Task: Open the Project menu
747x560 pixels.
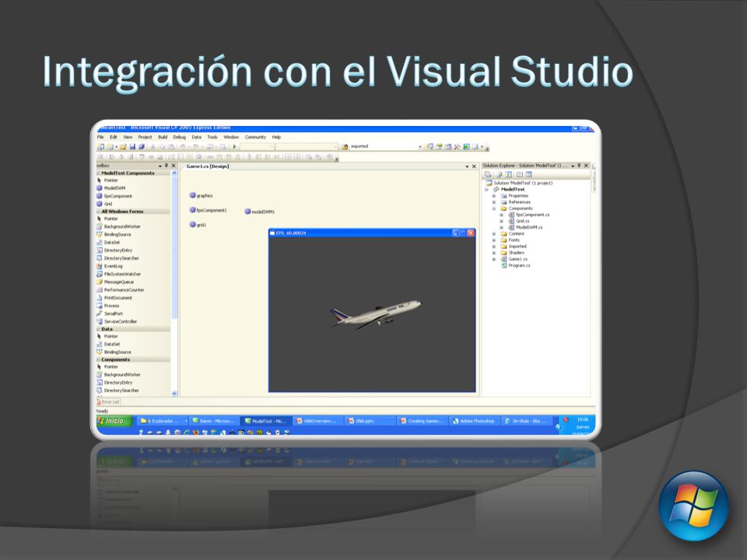Action: click(145, 137)
